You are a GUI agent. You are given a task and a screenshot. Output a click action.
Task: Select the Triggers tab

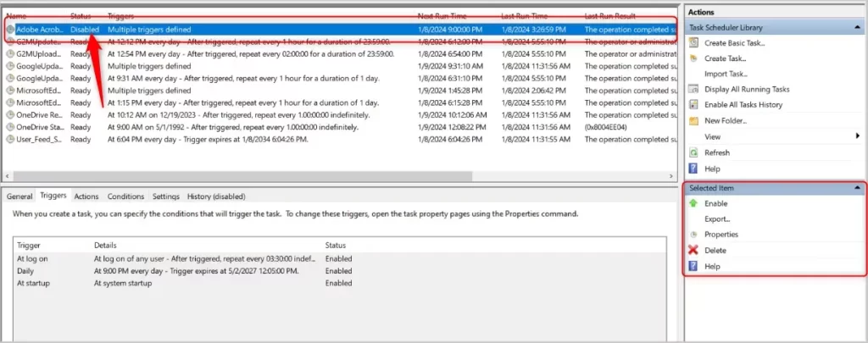coord(53,196)
